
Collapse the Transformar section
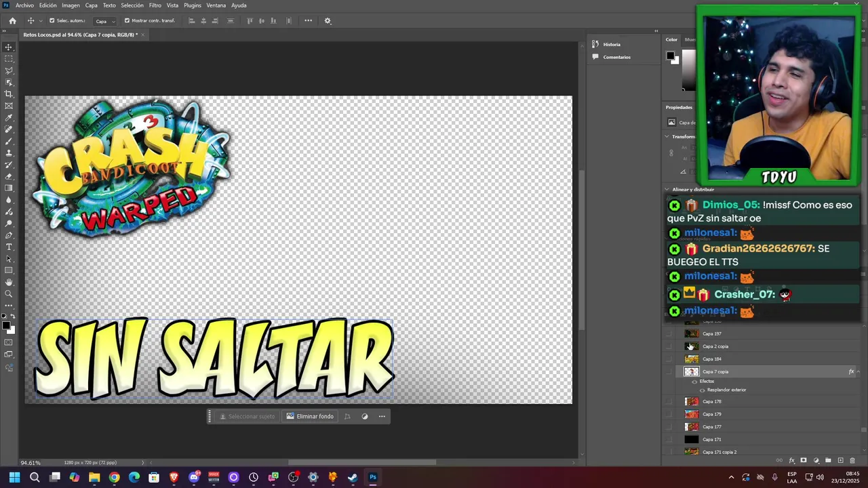[667, 136]
